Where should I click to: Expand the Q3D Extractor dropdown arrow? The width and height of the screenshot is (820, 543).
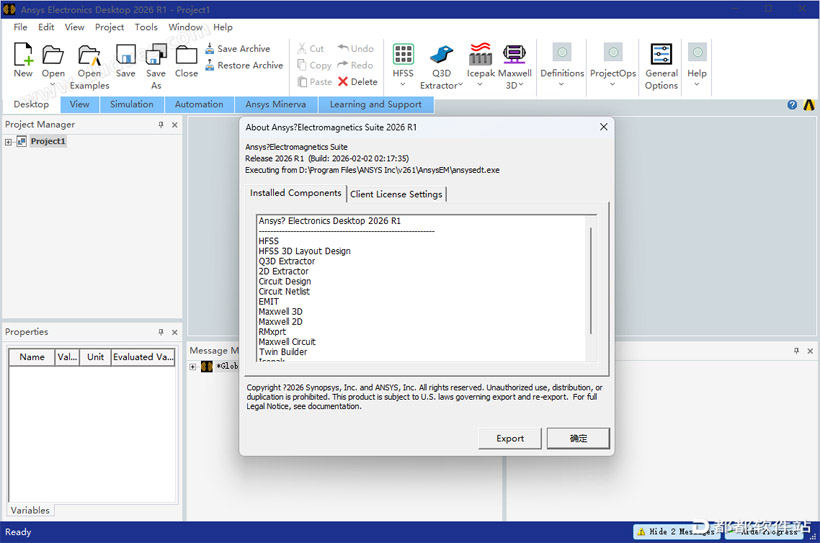(460, 85)
